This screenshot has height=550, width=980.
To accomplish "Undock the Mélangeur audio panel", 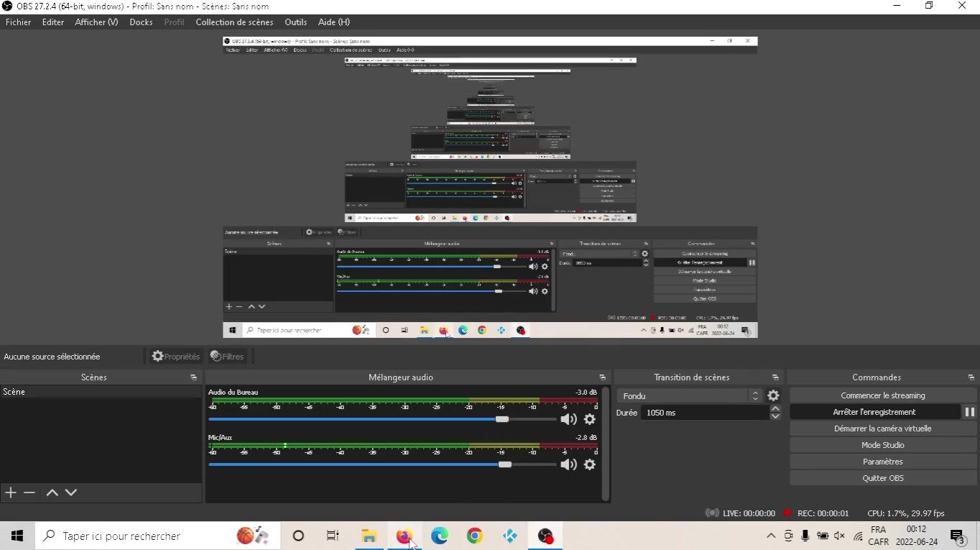I will (x=602, y=377).
